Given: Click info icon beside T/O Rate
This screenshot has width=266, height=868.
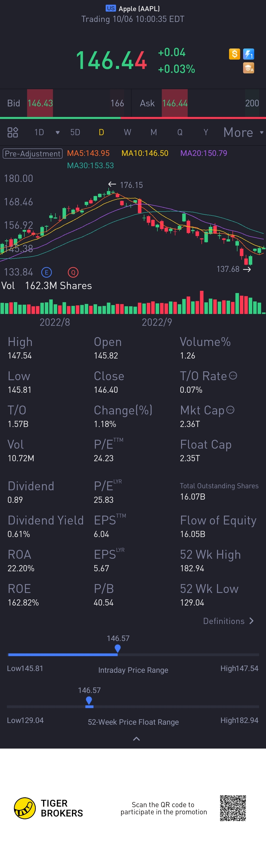Looking at the screenshot, I should [x=233, y=376].
